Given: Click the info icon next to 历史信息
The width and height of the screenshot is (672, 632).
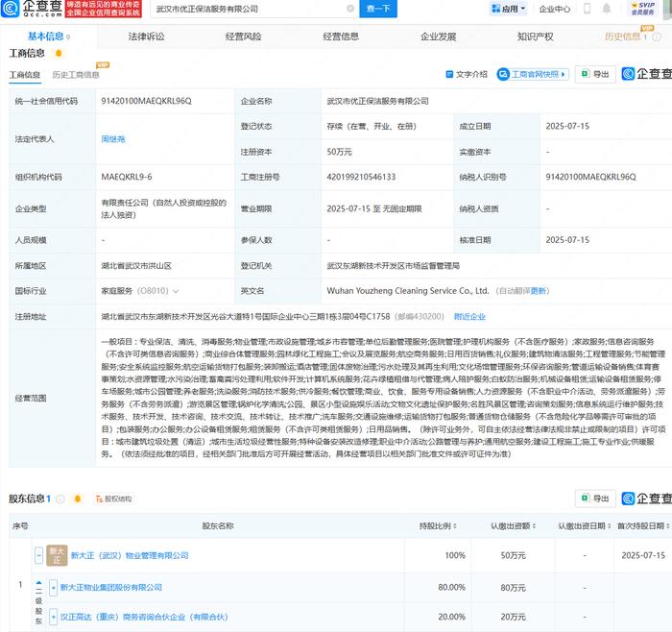Looking at the screenshot, I should [656, 36].
